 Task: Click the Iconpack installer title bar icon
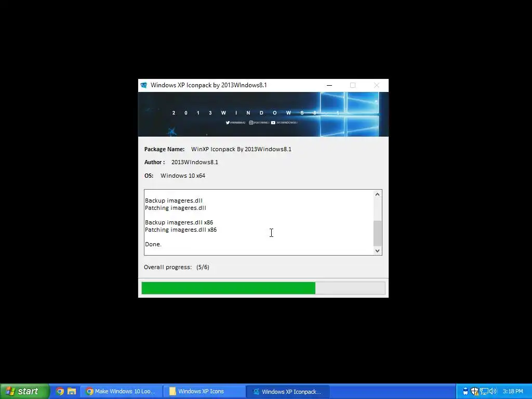(x=144, y=85)
